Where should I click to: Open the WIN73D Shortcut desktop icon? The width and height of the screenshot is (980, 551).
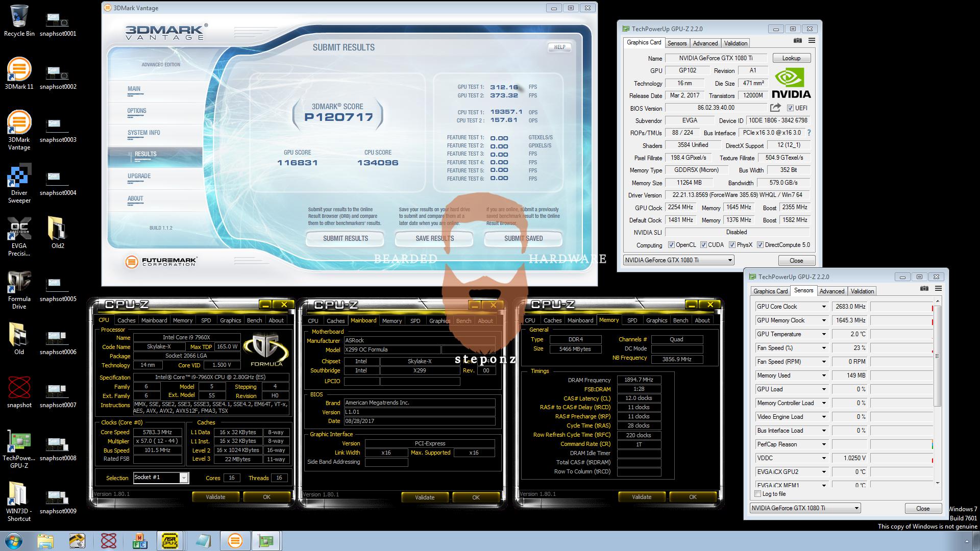click(19, 502)
